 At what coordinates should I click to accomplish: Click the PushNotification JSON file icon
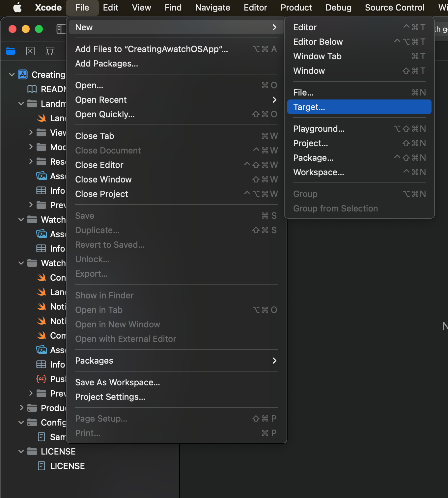[41, 379]
